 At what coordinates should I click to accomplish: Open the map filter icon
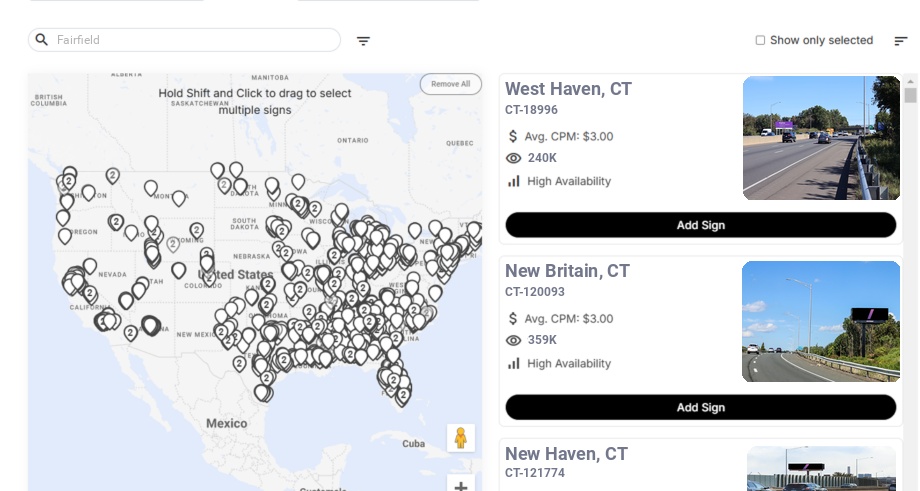tap(363, 41)
